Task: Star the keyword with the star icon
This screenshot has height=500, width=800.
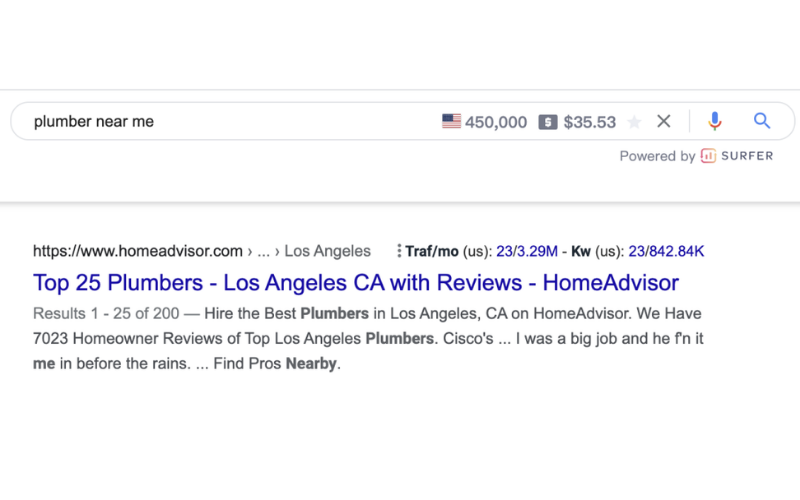Action: click(634, 122)
